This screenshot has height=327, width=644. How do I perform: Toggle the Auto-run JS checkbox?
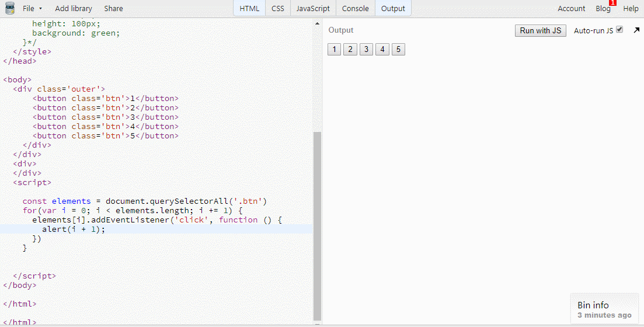(x=619, y=30)
